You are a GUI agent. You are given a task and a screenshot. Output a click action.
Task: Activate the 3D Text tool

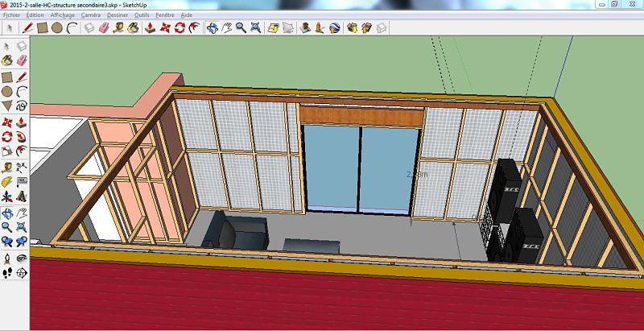22,197
